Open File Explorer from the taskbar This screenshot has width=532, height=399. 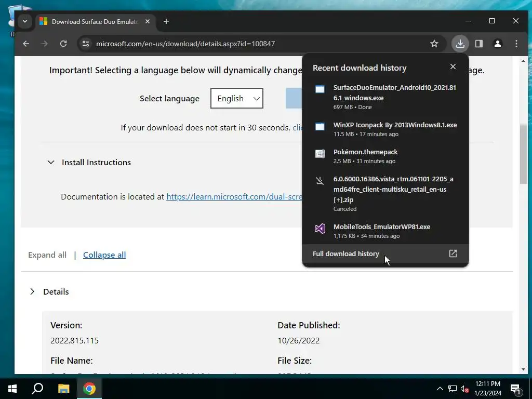(63, 389)
